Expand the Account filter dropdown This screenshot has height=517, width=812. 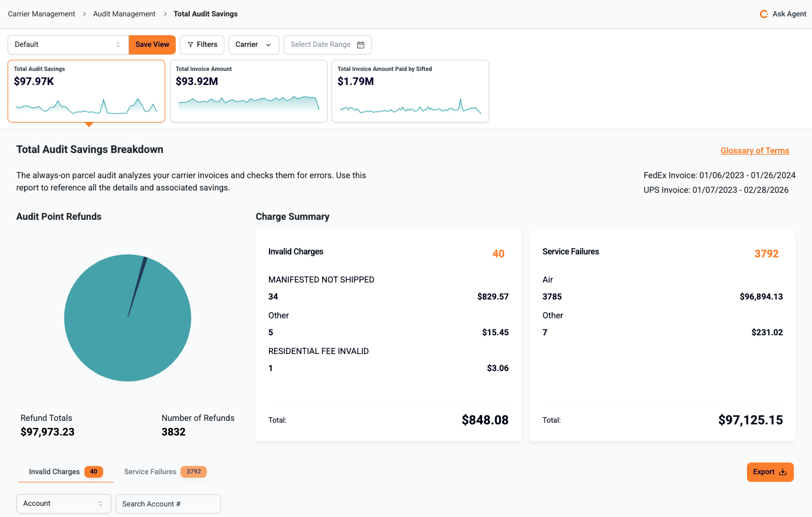(x=59, y=504)
